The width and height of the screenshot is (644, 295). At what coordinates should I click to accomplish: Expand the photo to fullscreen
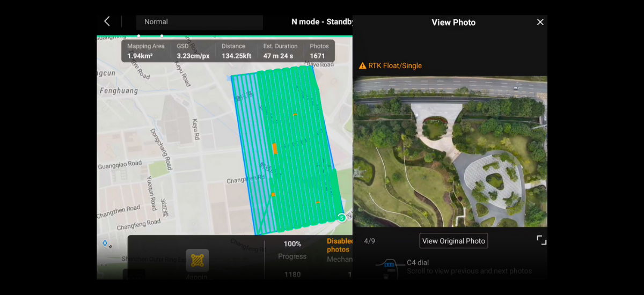(541, 240)
